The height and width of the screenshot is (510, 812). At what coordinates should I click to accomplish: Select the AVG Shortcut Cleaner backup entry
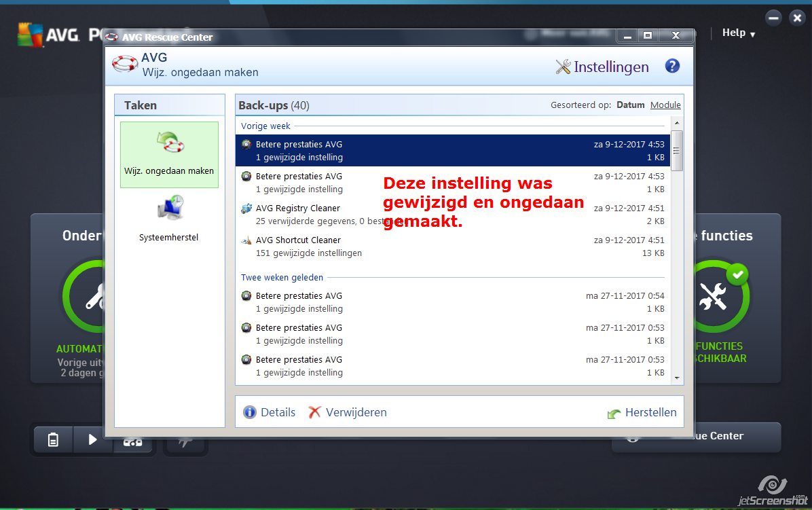[453, 247]
